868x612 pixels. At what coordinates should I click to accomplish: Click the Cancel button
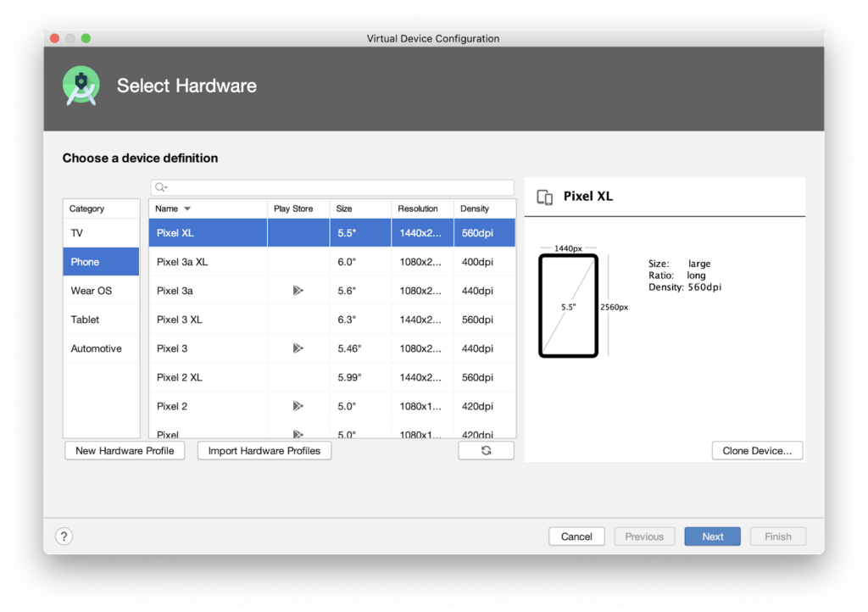[x=576, y=537]
